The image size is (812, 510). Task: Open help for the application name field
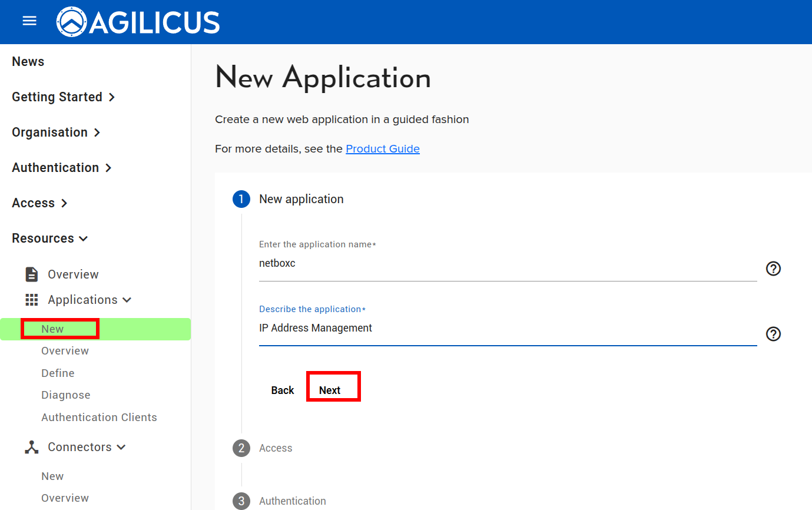[773, 269]
